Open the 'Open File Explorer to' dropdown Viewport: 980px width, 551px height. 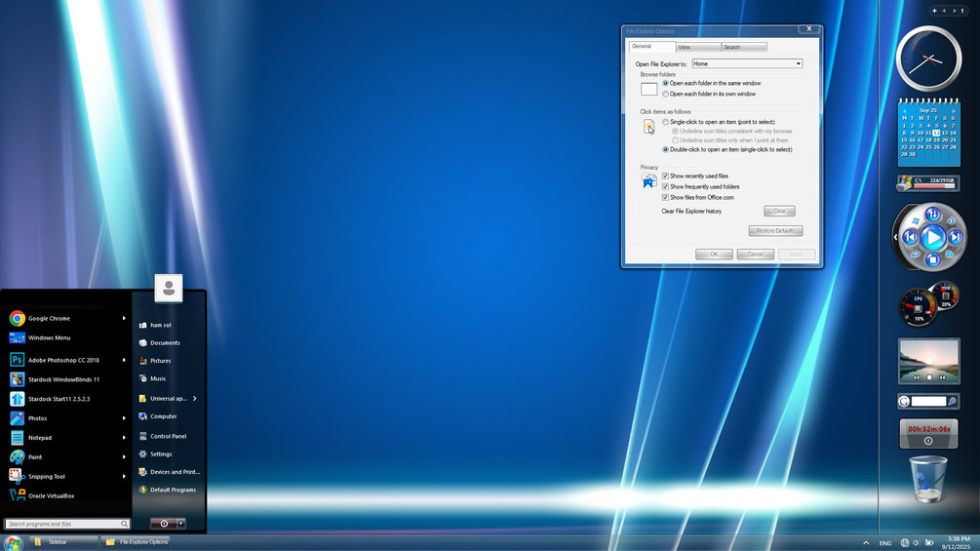click(747, 63)
